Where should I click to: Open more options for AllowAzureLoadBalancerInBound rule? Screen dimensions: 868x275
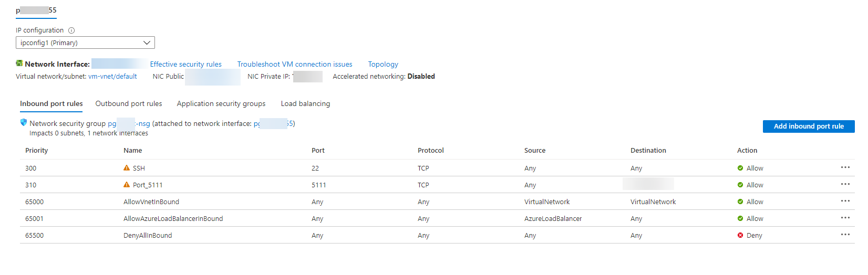pos(845,218)
